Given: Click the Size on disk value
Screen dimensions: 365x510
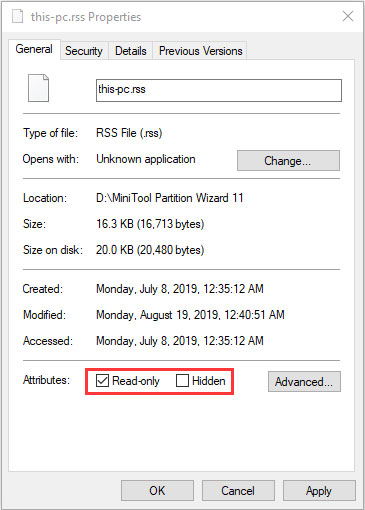Looking at the screenshot, I should pyautogui.click(x=150, y=250).
